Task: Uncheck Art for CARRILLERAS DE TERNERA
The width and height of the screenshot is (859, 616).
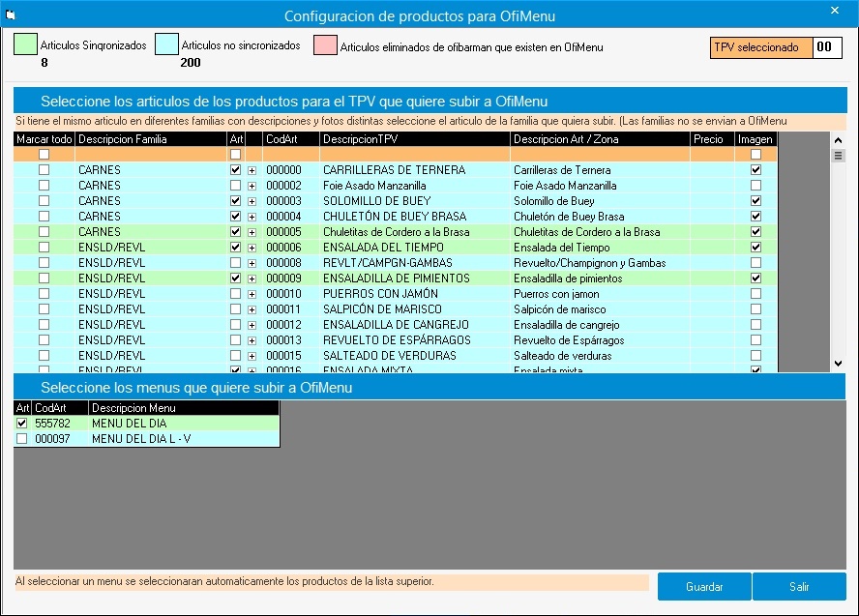Action: 236,170
